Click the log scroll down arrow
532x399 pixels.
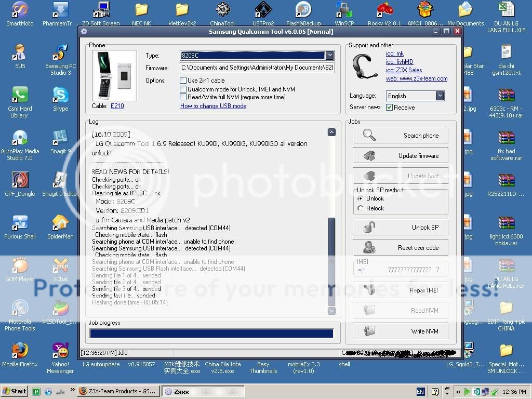(331, 311)
